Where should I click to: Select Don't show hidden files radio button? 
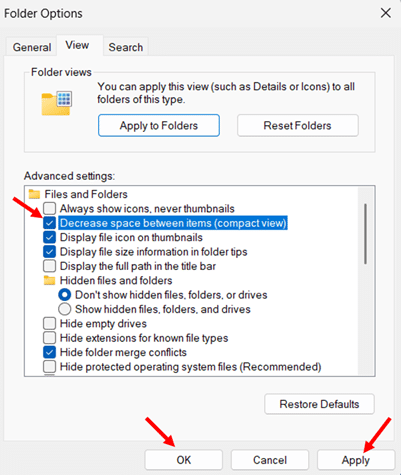pos(64,295)
